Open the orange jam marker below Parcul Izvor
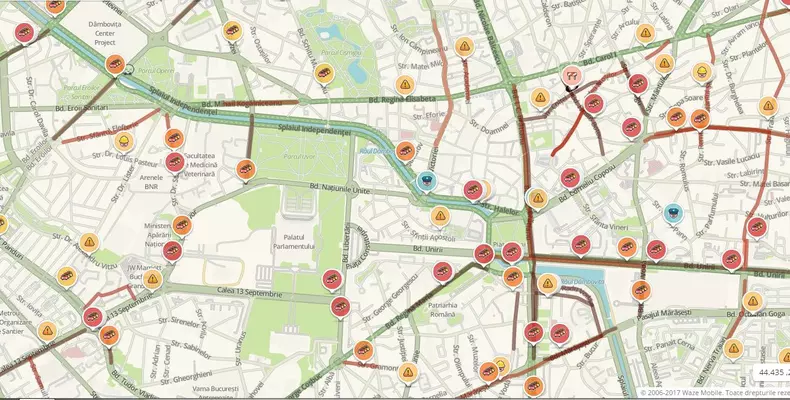Viewport: 790px width, 400px height. tap(246, 169)
